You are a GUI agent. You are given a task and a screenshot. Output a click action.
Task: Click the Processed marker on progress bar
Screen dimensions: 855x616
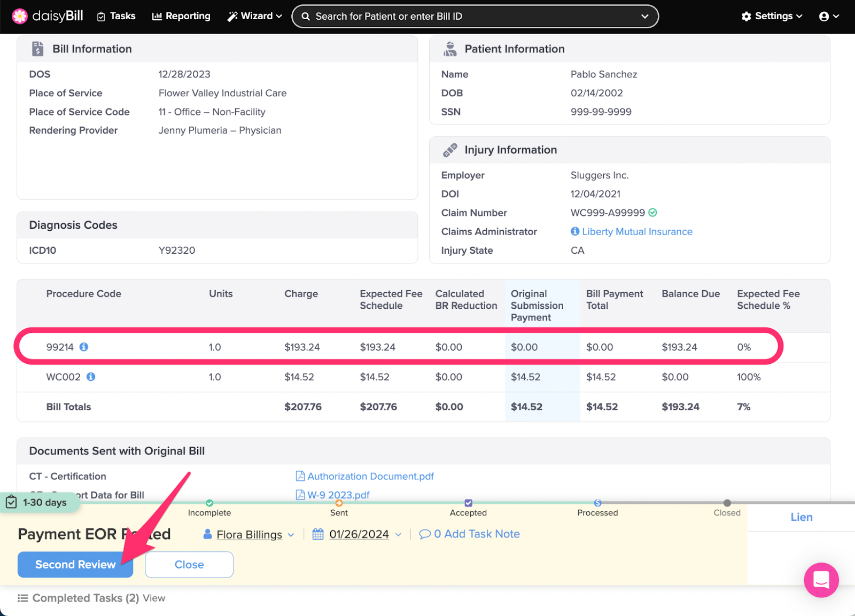coord(597,503)
